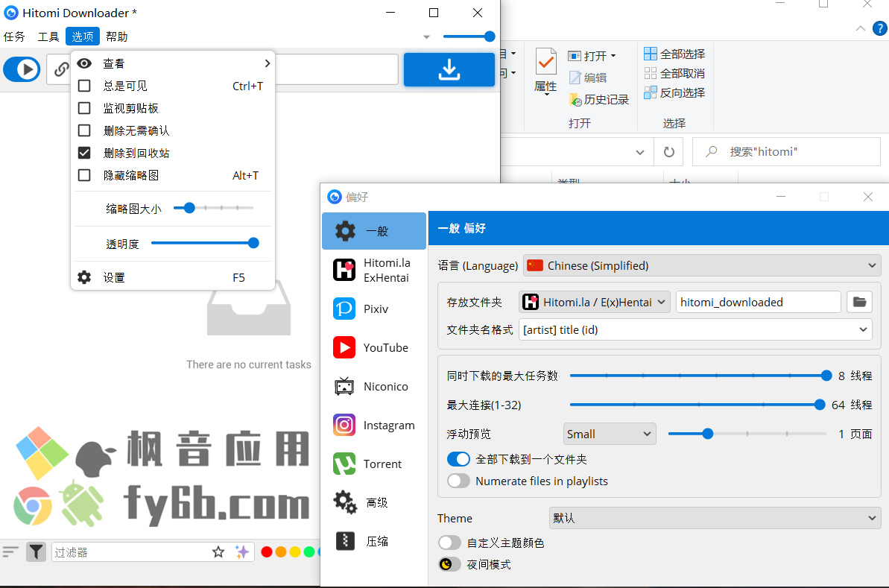Close the 选项 menu from the menu bar
The width and height of the screenshot is (889, 588).
click(83, 37)
